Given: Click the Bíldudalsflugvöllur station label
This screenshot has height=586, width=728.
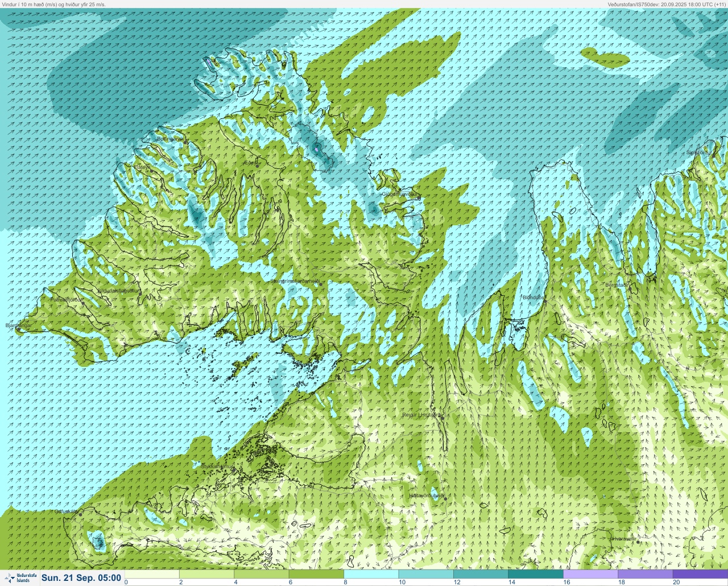Looking at the screenshot, I should pyautogui.click(x=118, y=290).
